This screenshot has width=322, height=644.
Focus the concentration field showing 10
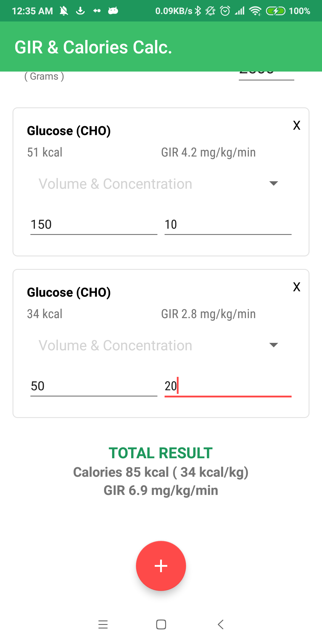click(x=228, y=225)
